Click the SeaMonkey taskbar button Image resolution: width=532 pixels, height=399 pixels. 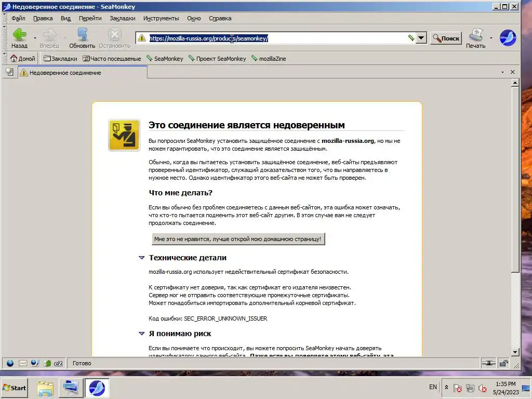(97, 388)
